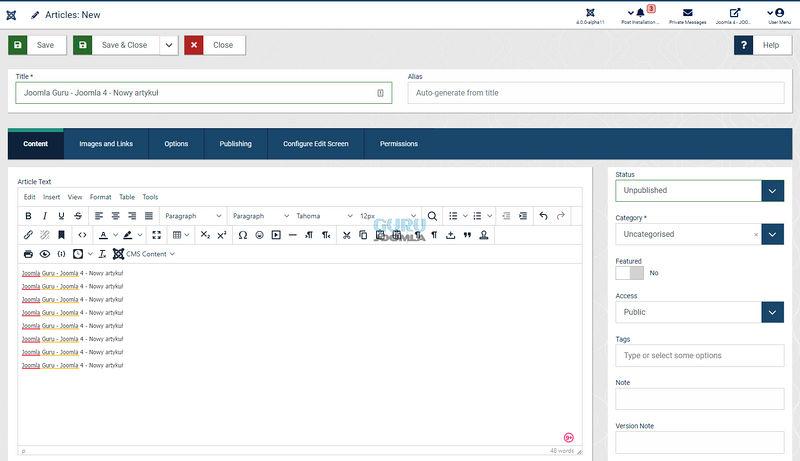Remove link with the unlink icon
800x461 pixels.
[45, 235]
